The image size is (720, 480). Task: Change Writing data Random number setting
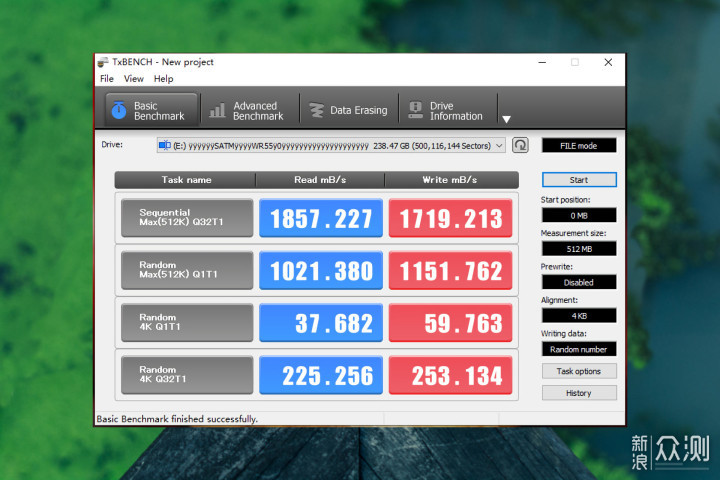(x=579, y=349)
